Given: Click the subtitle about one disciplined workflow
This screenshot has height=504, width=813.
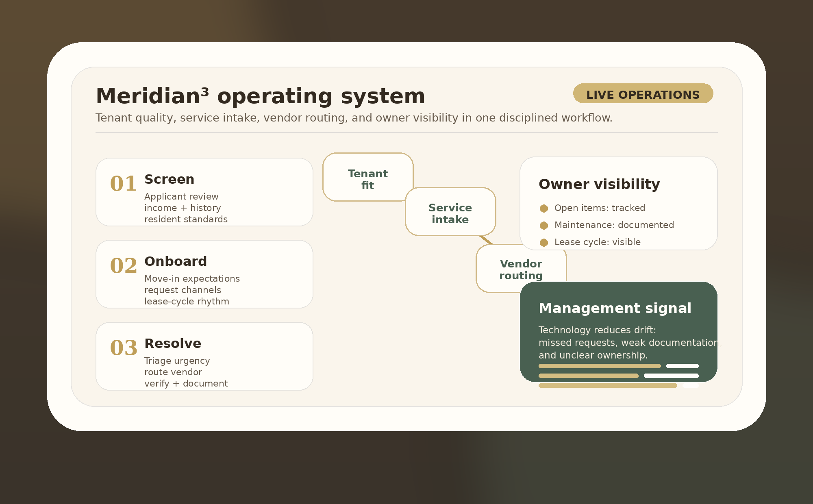Looking at the screenshot, I should [354, 118].
